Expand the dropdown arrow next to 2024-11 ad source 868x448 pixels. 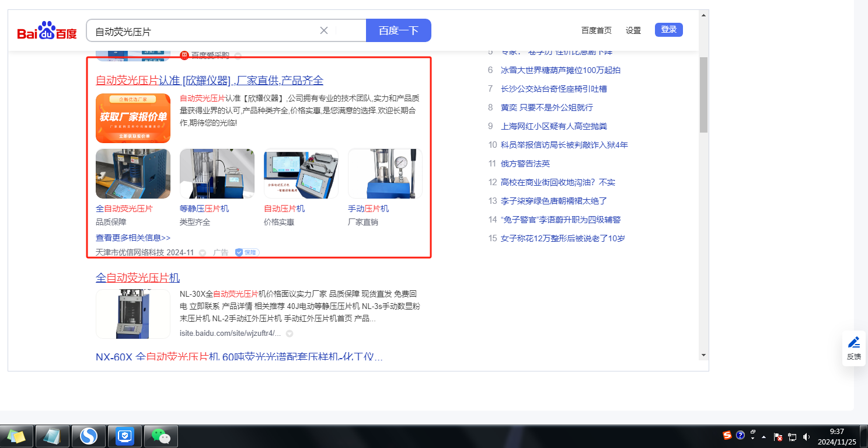point(203,253)
